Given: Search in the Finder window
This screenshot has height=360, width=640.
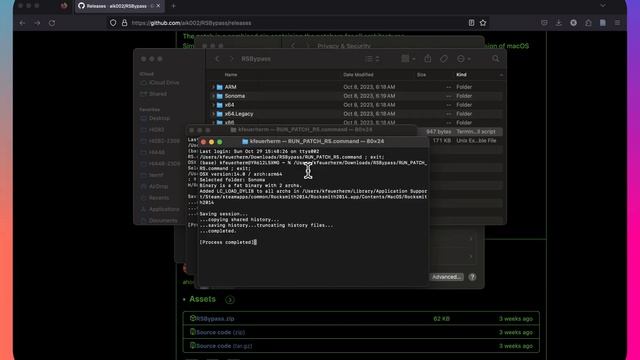Looking at the screenshot, I should 496,59.
